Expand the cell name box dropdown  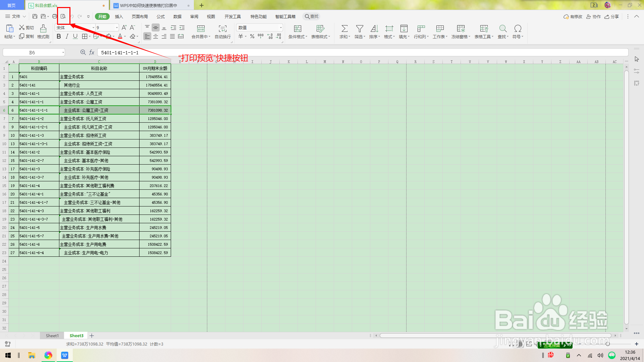pos(63,53)
